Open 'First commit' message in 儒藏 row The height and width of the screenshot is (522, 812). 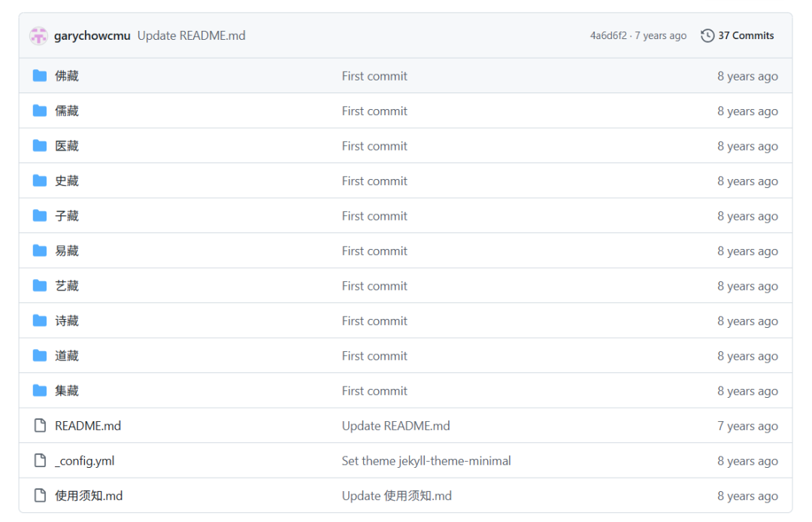374,111
